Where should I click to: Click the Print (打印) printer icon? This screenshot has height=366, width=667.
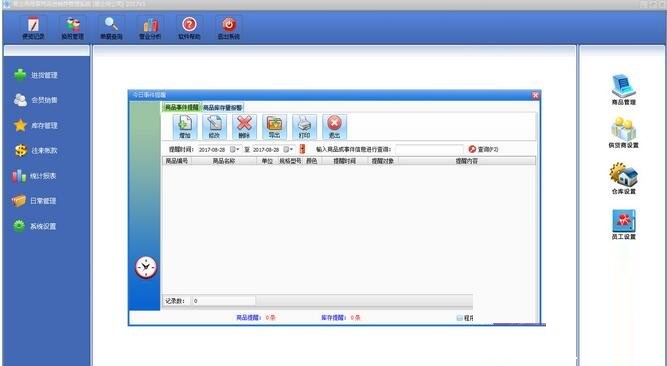(304, 127)
